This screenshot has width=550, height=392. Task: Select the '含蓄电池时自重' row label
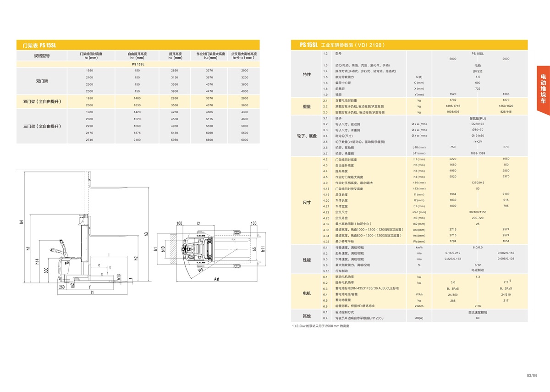point(346,100)
